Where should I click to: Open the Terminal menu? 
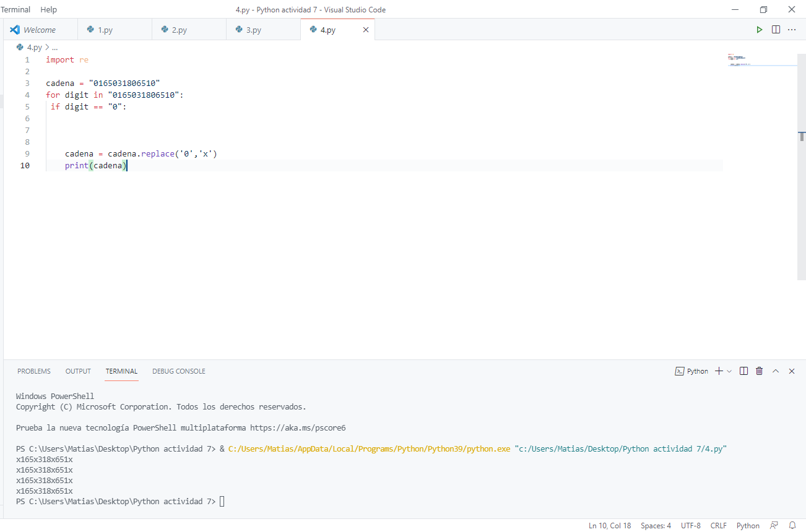click(15, 9)
